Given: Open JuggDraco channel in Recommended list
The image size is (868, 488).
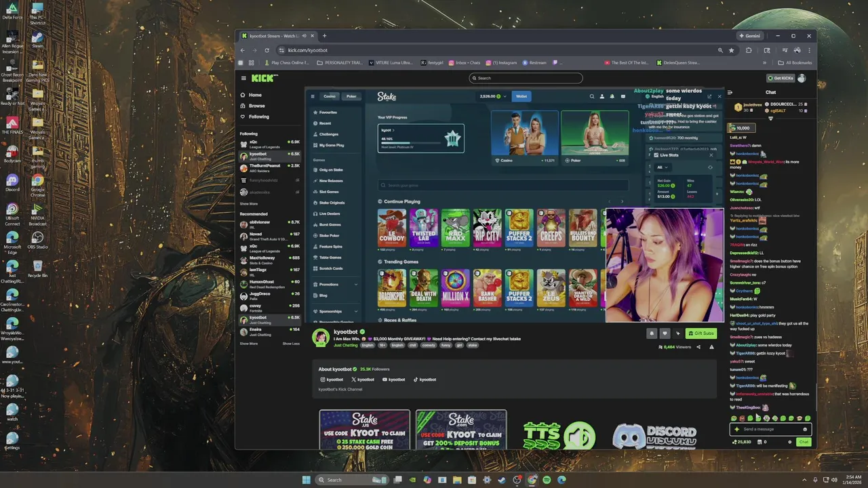Looking at the screenshot, I should (270, 295).
